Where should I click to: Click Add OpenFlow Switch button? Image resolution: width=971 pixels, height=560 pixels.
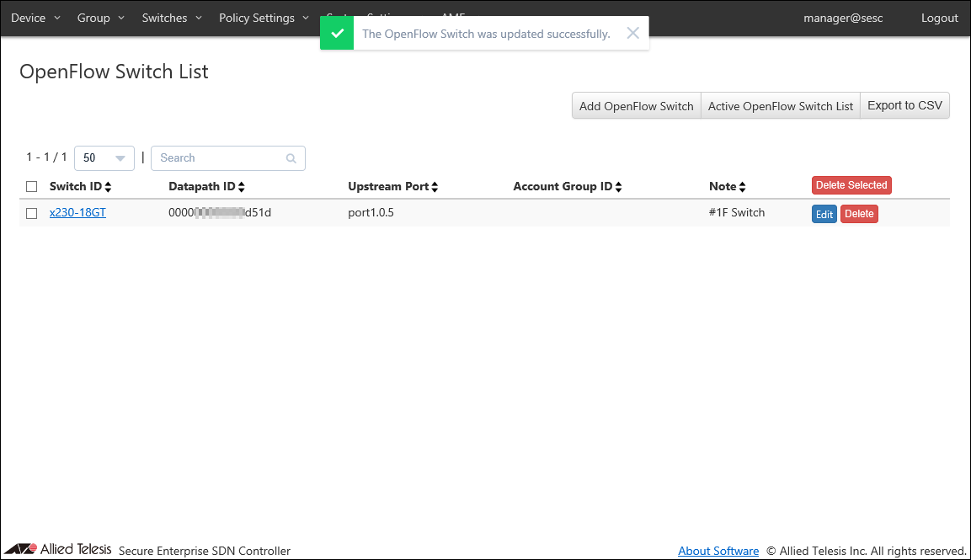coord(636,106)
